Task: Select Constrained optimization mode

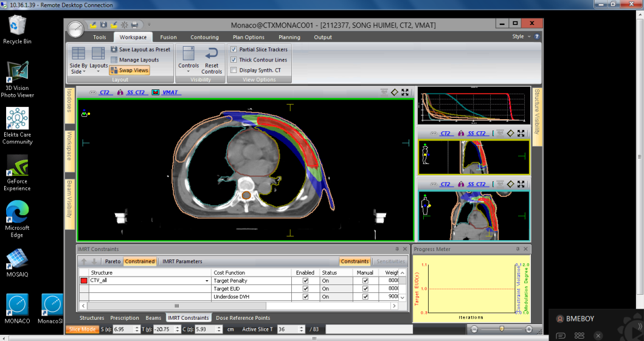Action: (140, 261)
